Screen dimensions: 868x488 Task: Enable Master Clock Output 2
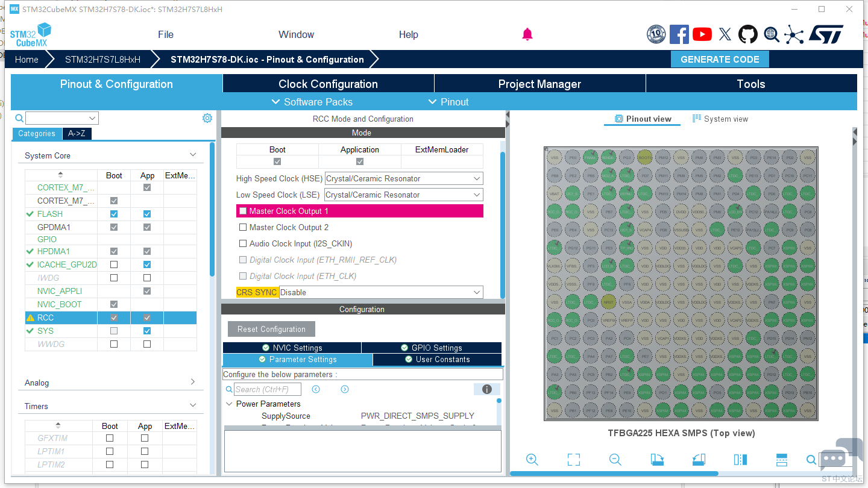click(243, 227)
